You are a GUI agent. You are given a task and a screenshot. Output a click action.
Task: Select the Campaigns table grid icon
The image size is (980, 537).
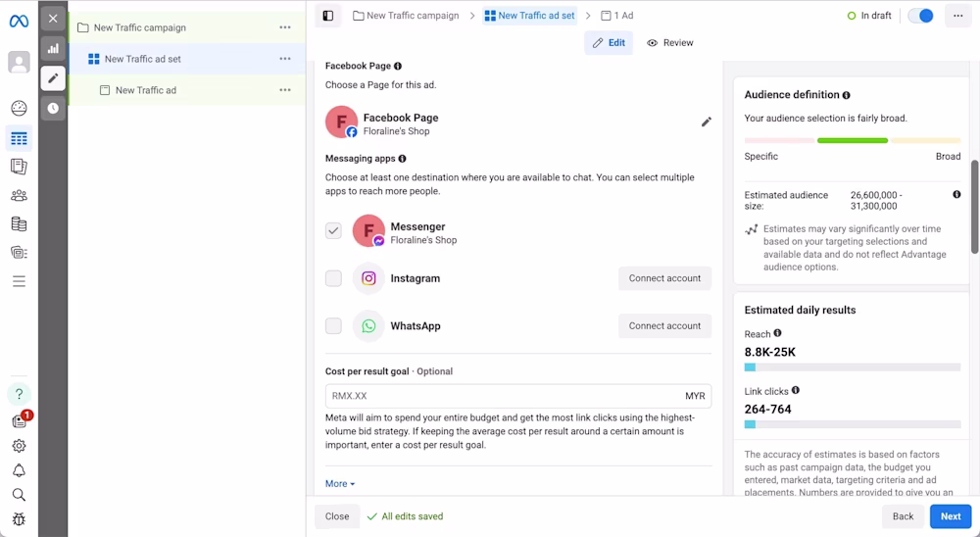(x=19, y=138)
